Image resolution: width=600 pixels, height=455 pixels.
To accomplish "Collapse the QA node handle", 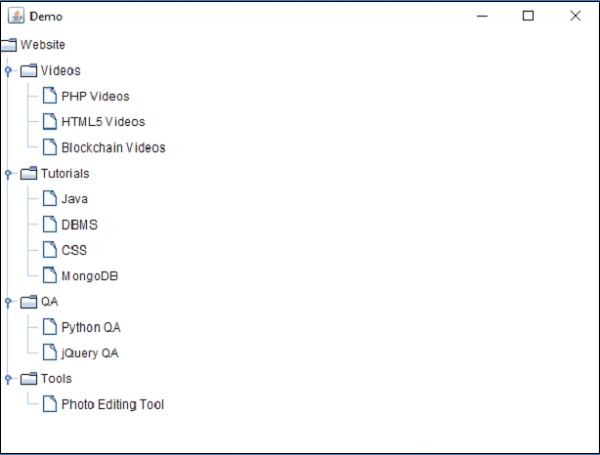I will pyautogui.click(x=8, y=301).
